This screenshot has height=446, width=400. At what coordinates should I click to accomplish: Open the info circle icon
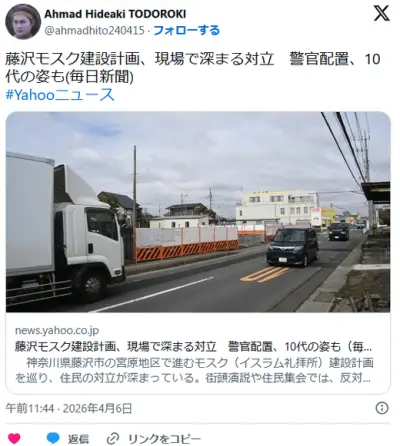382,408
